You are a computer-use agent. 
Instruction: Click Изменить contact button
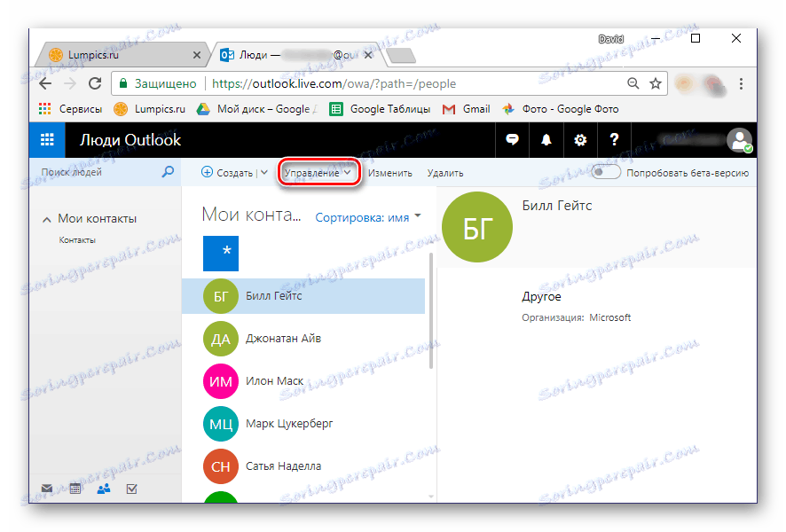pos(390,173)
